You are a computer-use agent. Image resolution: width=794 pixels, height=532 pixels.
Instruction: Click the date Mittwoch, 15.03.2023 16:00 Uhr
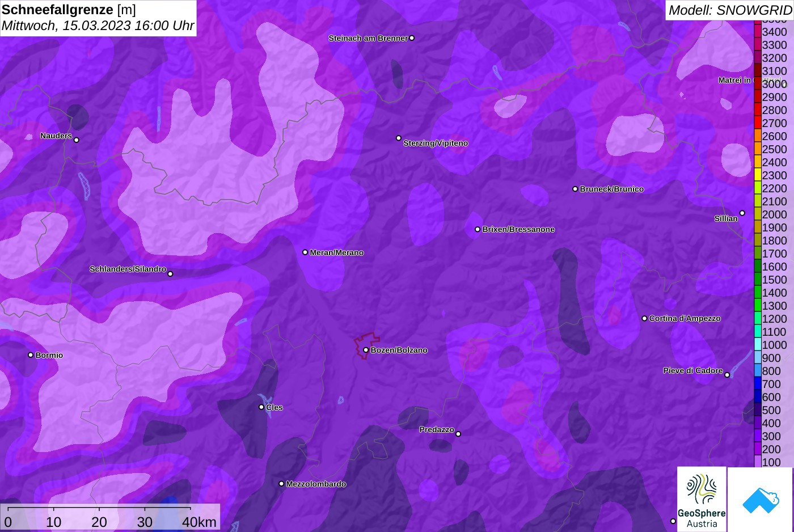[x=98, y=26]
